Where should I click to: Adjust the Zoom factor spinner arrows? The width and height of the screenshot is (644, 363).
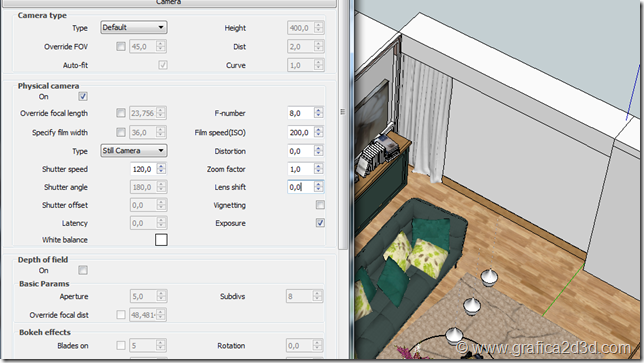tap(319, 169)
